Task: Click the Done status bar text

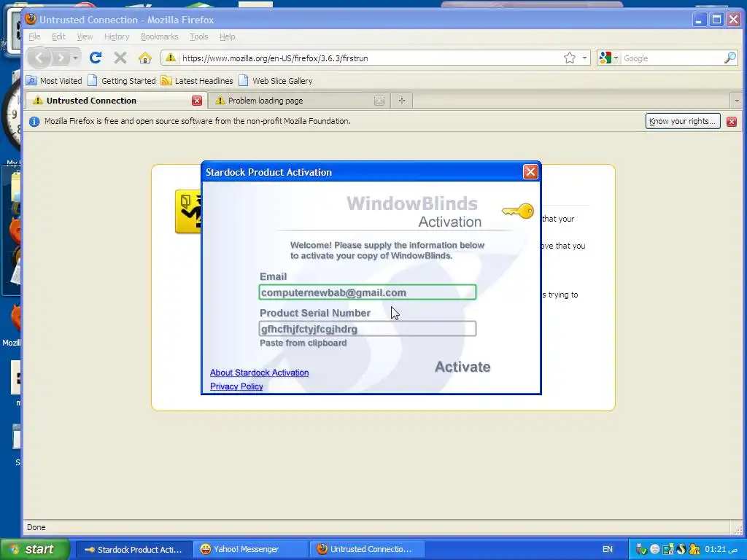Action: click(36, 527)
